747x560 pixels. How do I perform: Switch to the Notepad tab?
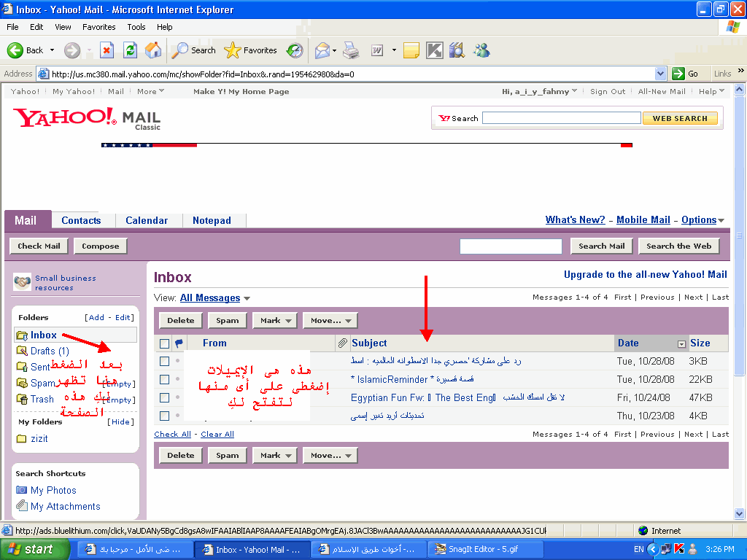pyautogui.click(x=212, y=220)
